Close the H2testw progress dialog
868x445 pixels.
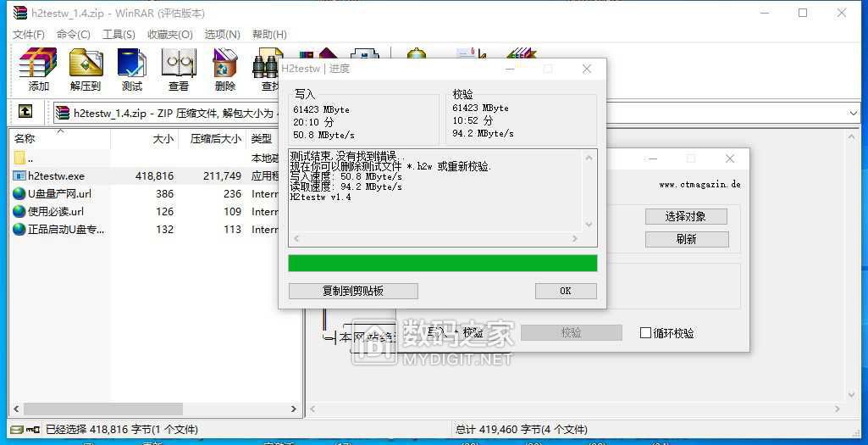pos(587,69)
